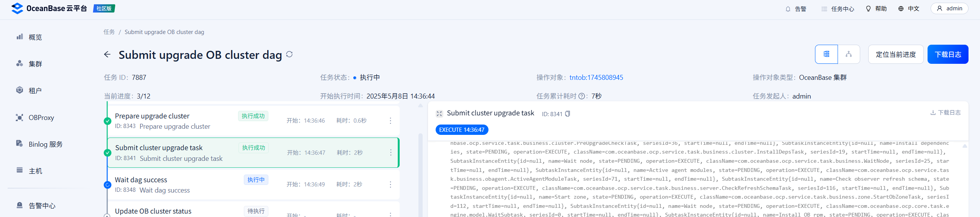Select the Prepare upgrade cluster subtask
The image size is (980, 217).
(253, 121)
